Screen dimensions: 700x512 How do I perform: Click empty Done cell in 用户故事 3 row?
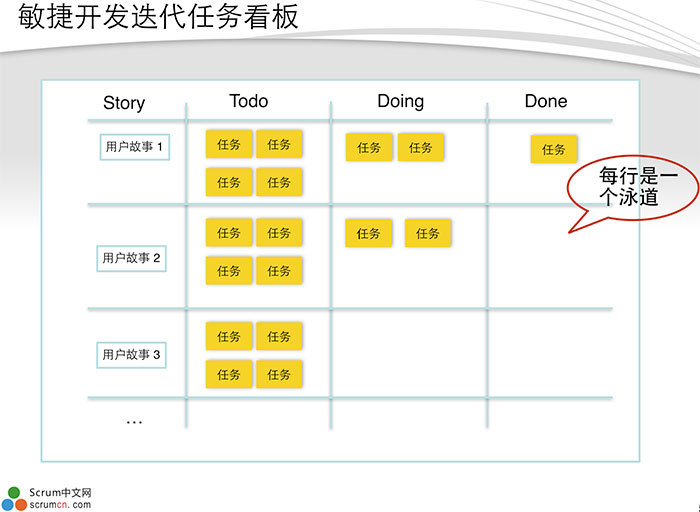[548, 353]
